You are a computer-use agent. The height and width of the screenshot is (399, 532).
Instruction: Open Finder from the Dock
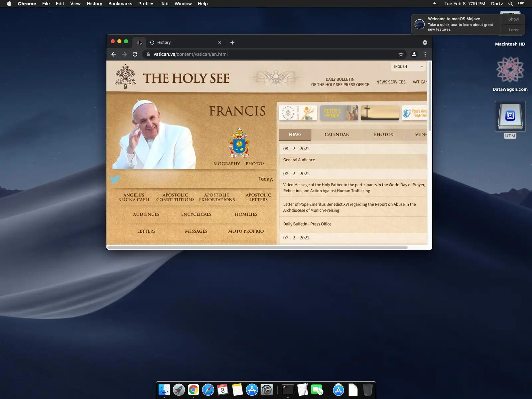[x=164, y=390]
